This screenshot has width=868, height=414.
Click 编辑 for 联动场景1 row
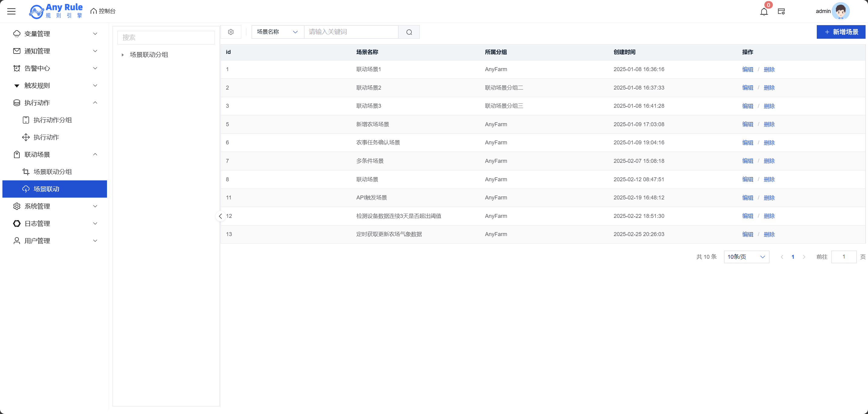pyautogui.click(x=747, y=69)
